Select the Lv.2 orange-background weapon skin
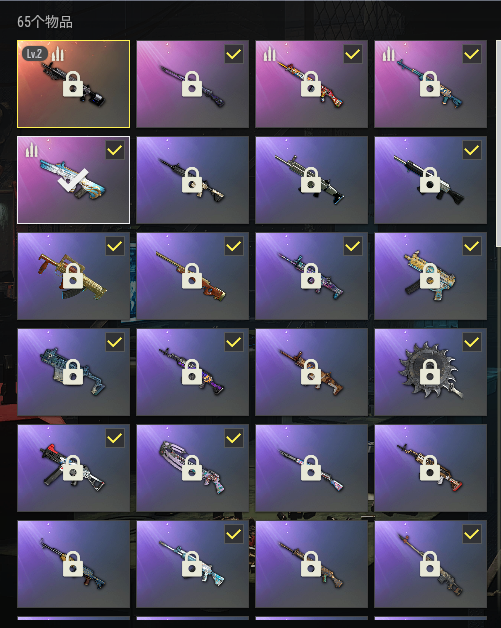501x628 pixels. point(73,84)
